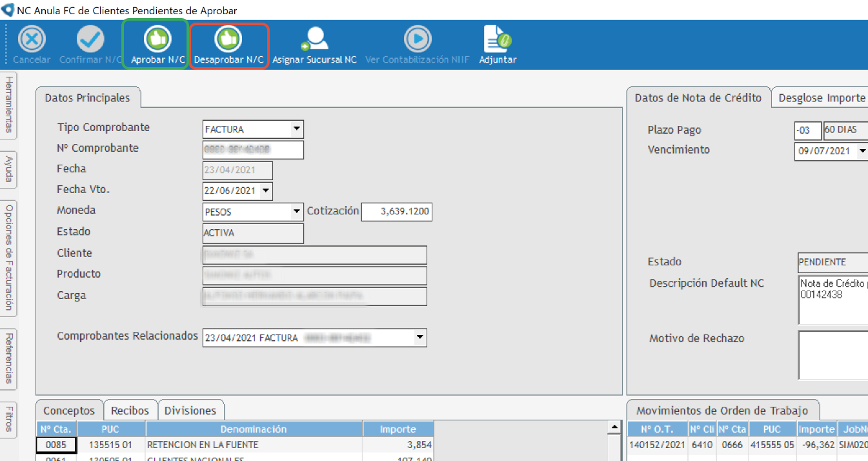This screenshot has width=868, height=461.
Task: Click the Motivo de Rechazo text box
Action: coord(833,355)
